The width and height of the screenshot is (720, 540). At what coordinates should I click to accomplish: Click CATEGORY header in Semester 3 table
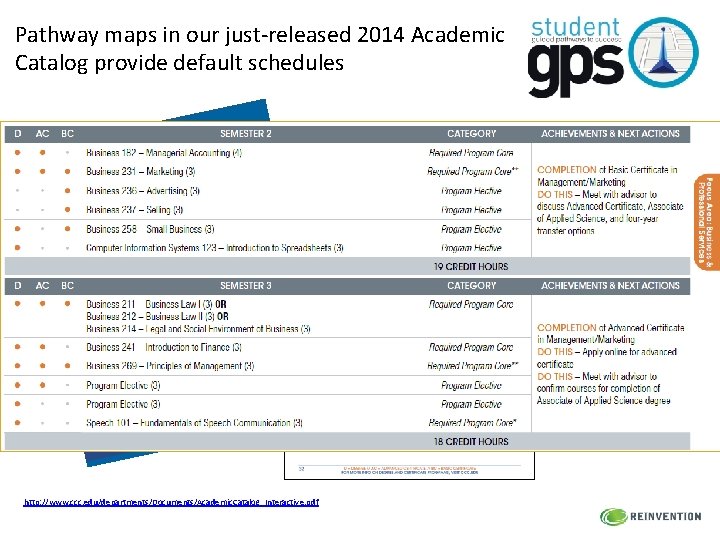click(472, 286)
